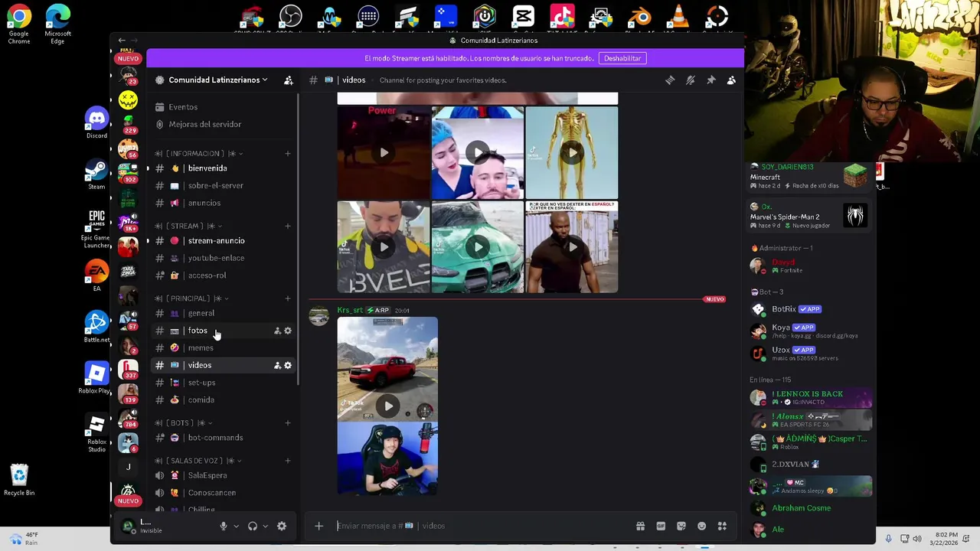Open Abraham Cosme in member list
The height and width of the screenshot is (551, 980).
click(810, 508)
